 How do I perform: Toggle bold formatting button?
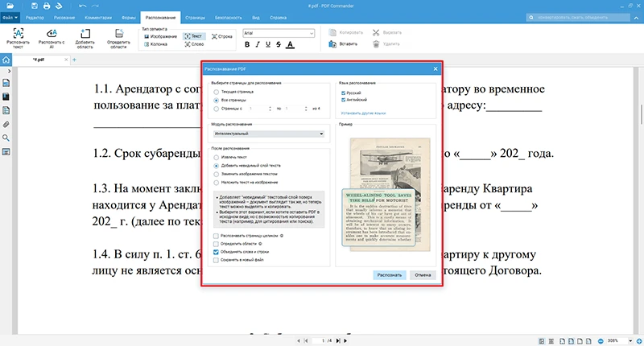pyautogui.click(x=247, y=44)
